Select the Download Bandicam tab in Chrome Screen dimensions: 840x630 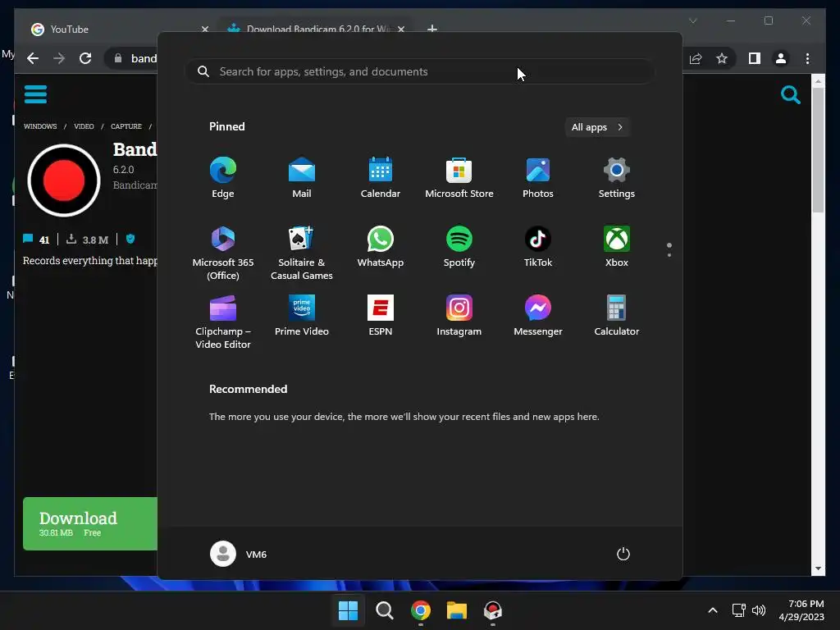pyautogui.click(x=316, y=29)
